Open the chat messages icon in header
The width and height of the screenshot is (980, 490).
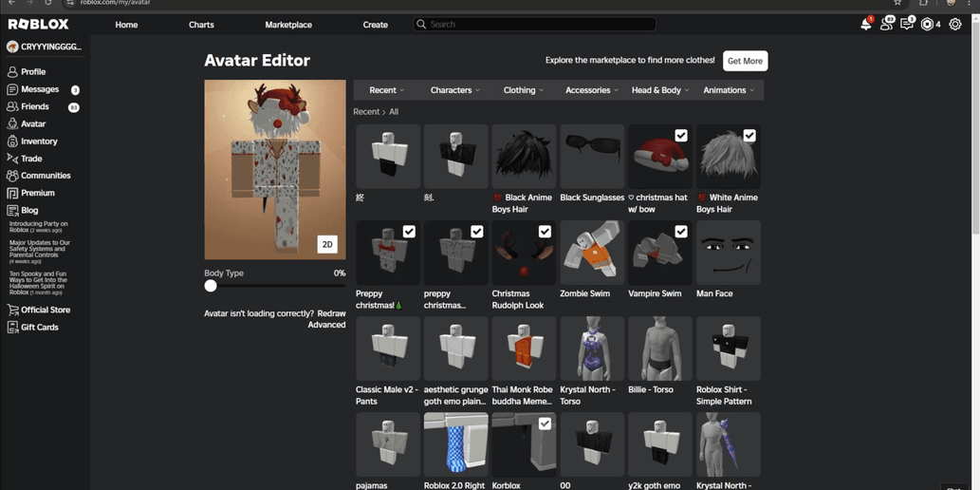(906, 25)
